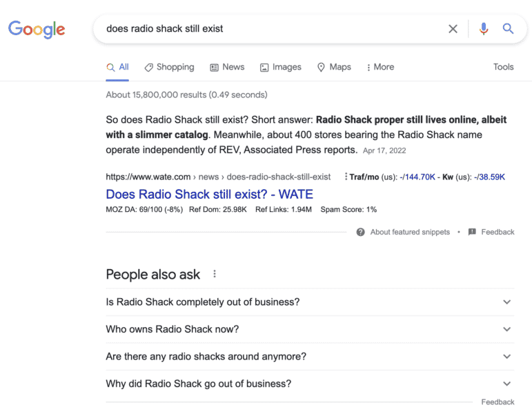Click the Google logo

[x=37, y=29]
